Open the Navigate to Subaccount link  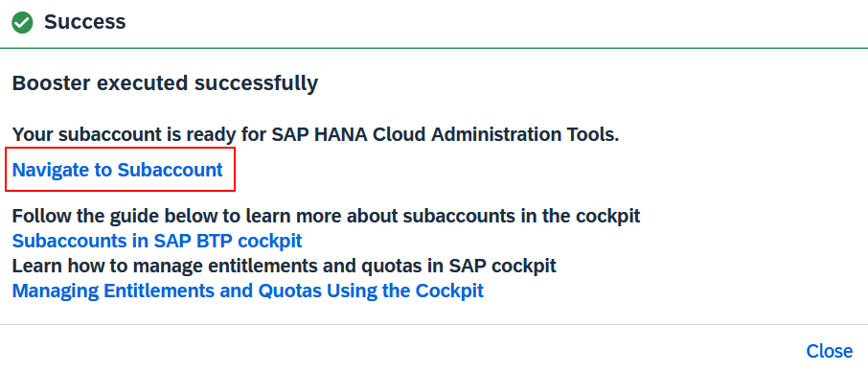[x=117, y=170]
